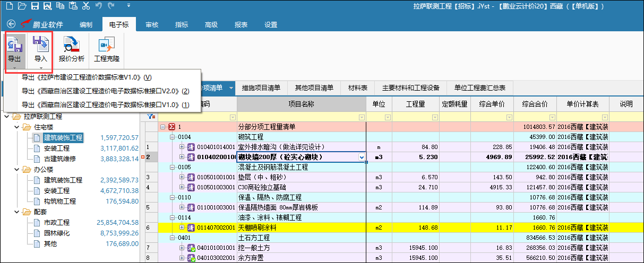The width and height of the screenshot is (644, 263).
Task: Click the Cut scissors icon
Action: [87, 6]
